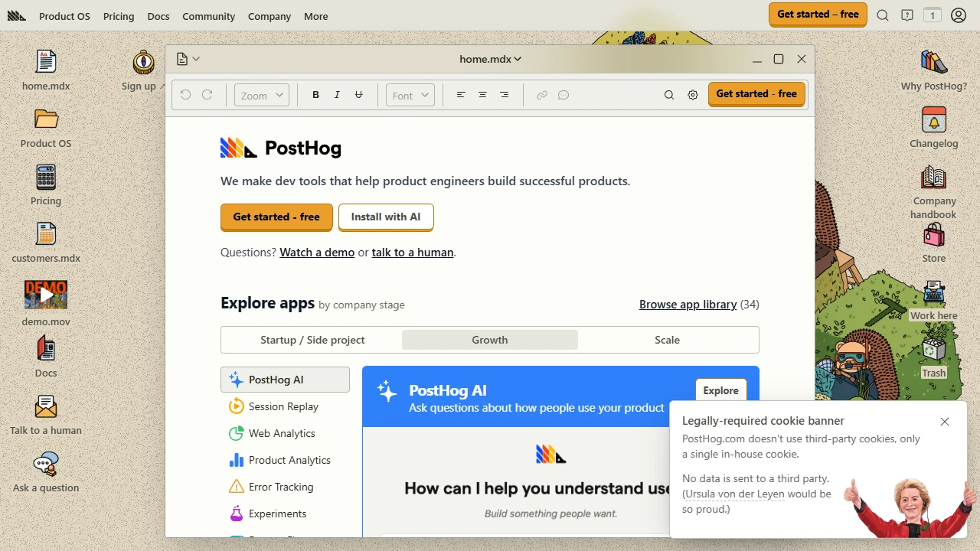The width and height of the screenshot is (980, 551).
Task: Click the Browse app library link
Action: click(x=688, y=304)
